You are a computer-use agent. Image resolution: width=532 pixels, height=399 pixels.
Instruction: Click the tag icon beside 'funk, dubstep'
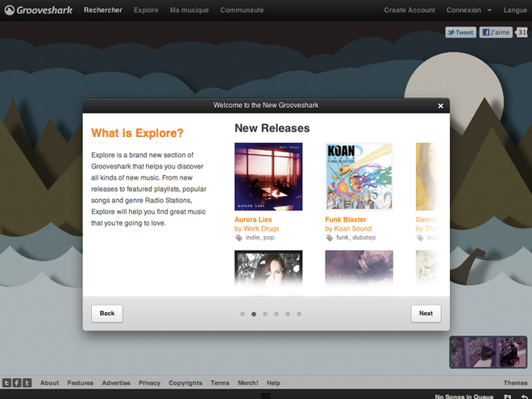330,238
